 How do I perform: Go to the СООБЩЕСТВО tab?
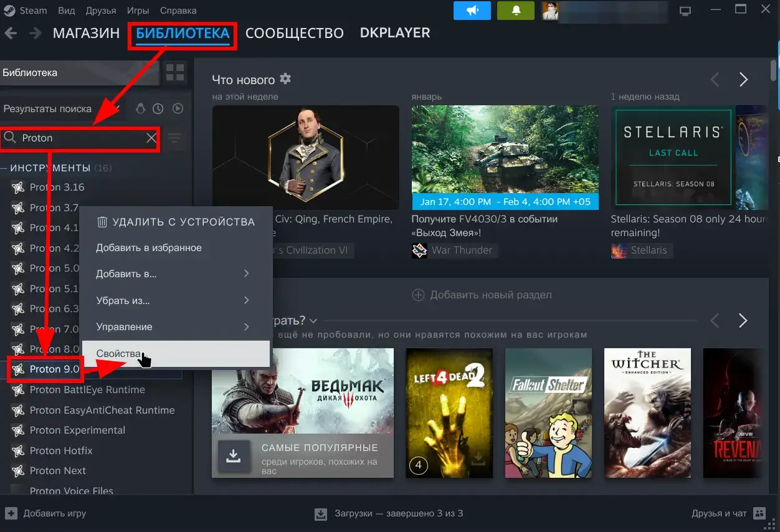[x=294, y=33]
